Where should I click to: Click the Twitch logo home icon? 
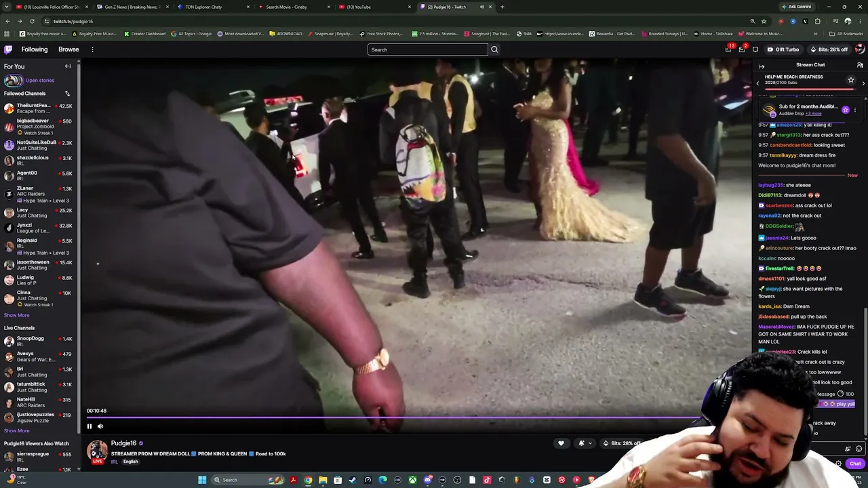click(8, 49)
